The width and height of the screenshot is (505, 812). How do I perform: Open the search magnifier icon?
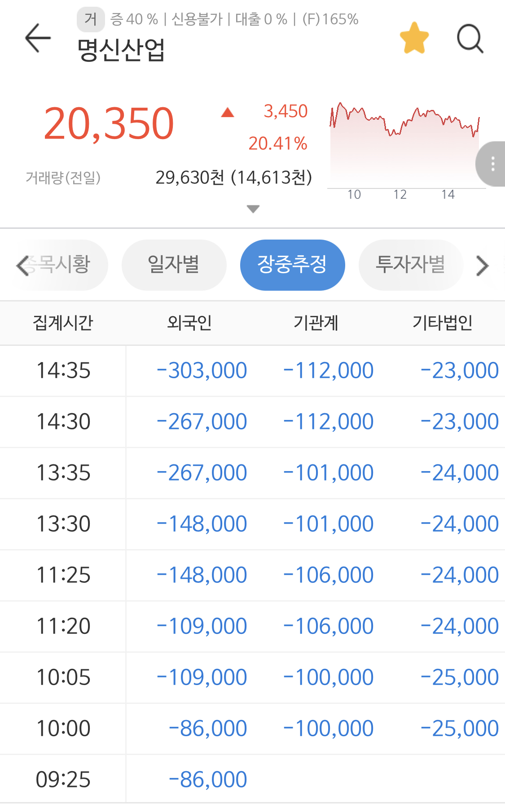470,39
